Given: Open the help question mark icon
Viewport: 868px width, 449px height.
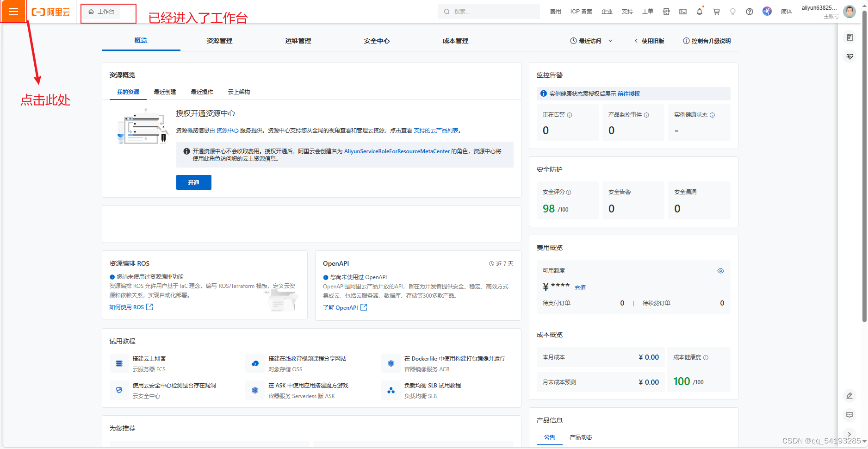Looking at the screenshot, I should pos(750,12).
